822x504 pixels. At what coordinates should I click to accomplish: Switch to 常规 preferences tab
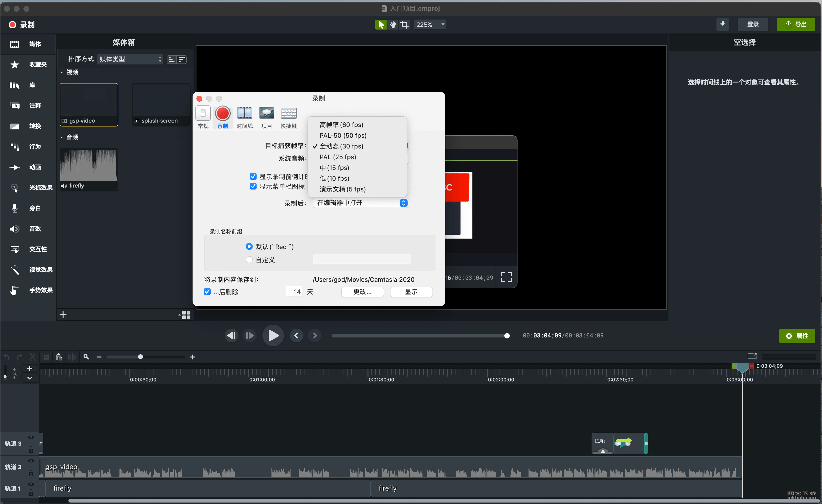tap(203, 117)
